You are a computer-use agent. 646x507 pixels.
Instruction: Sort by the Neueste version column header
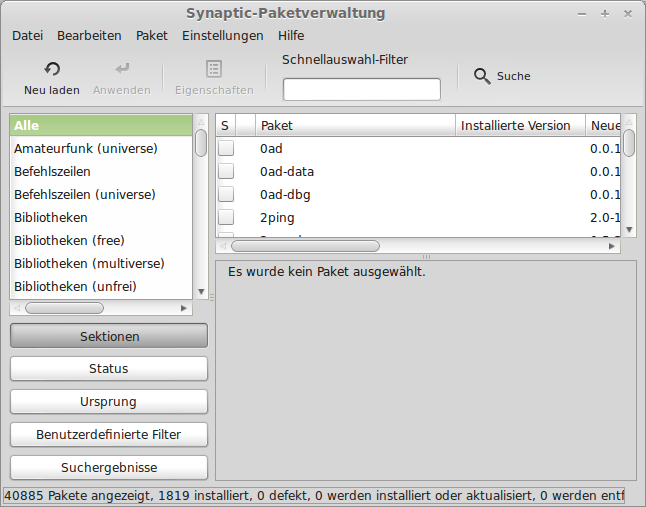(x=603, y=126)
